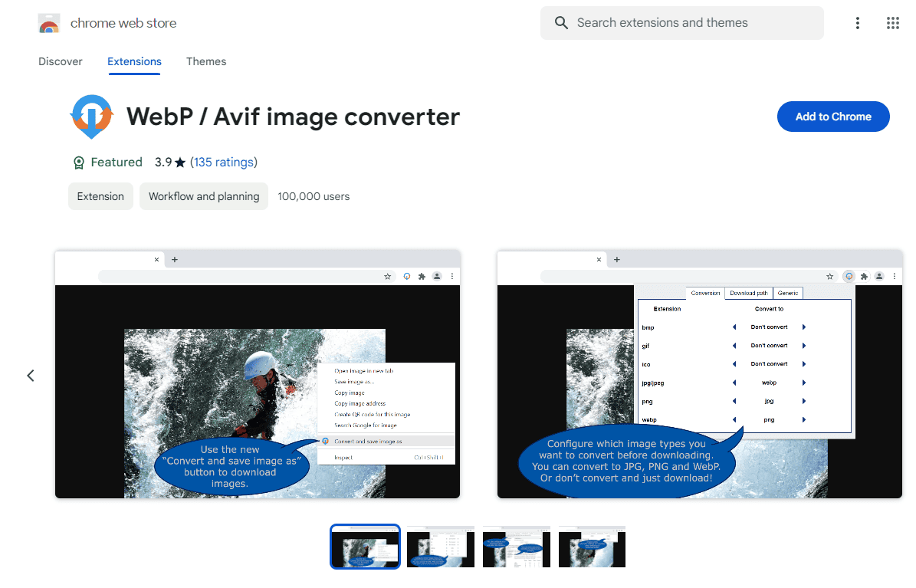
Task: Select the third screenshot thumbnail
Action: [x=516, y=547]
